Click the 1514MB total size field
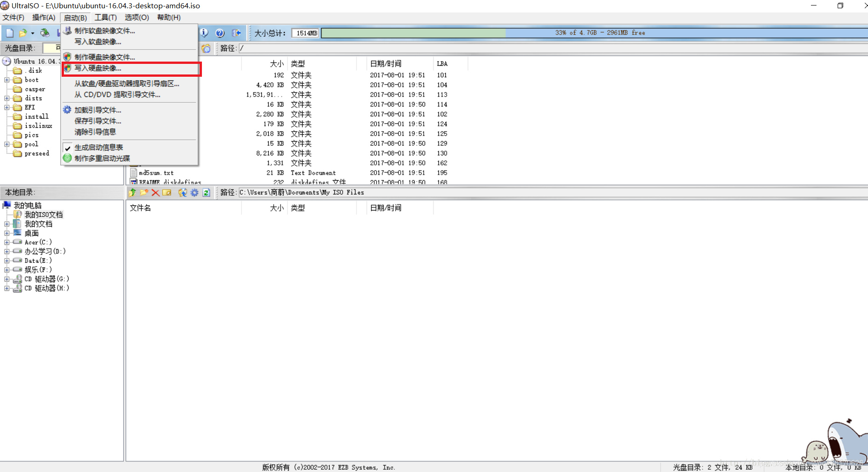Image resolution: width=868 pixels, height=472 pixels. (x=305, y=33)
